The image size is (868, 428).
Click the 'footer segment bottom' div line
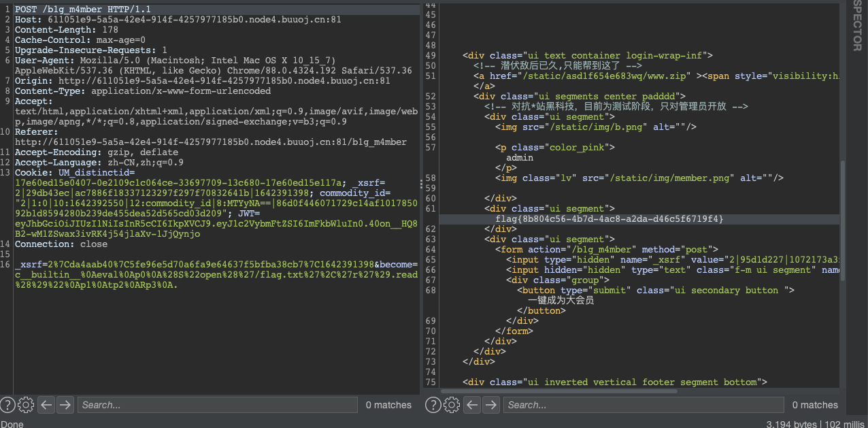(615, 382)
